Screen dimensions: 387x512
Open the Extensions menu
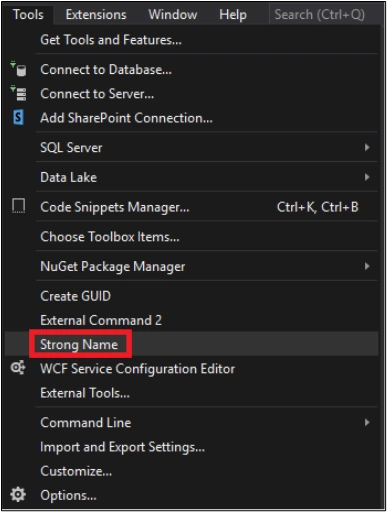pos(96,15)
